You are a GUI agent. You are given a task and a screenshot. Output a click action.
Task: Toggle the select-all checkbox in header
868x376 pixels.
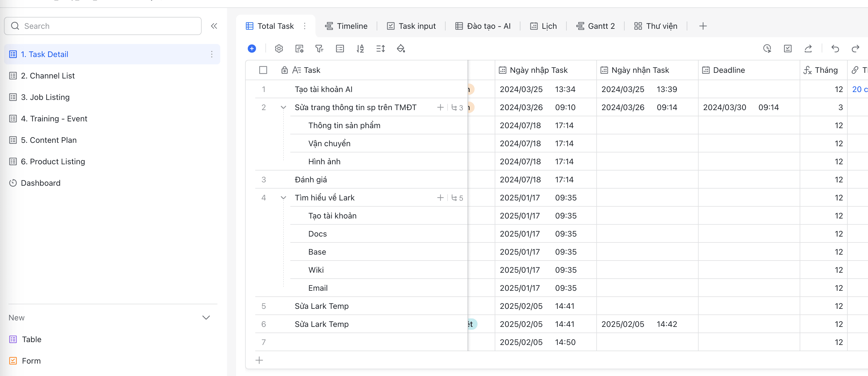coord(263,70)
